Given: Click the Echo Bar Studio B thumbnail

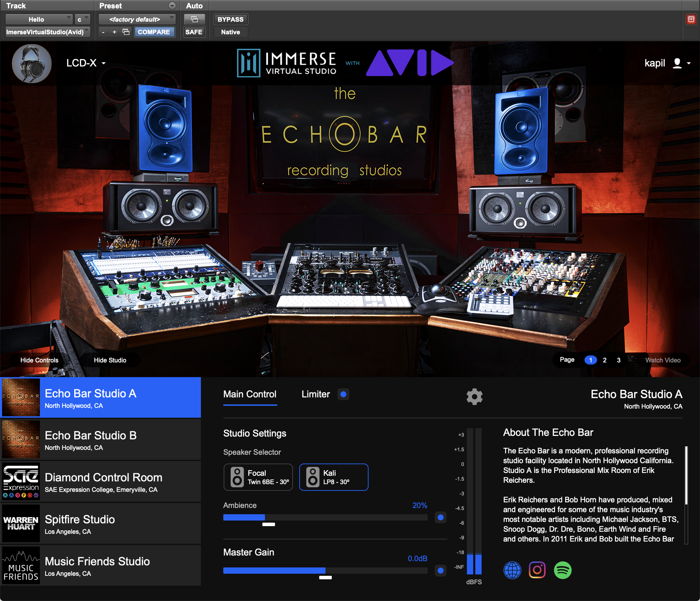Looking at the screenshot, I should click(21, 439).
